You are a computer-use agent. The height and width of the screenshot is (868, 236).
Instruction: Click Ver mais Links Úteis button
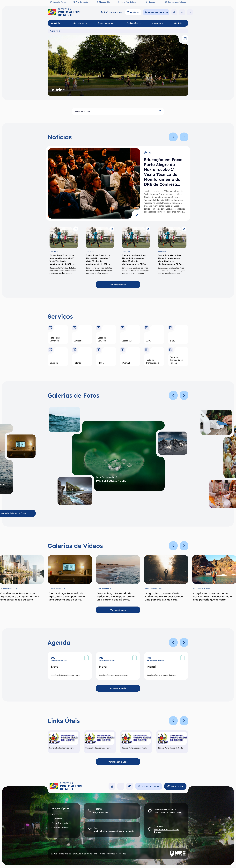(x=118, y=762)
